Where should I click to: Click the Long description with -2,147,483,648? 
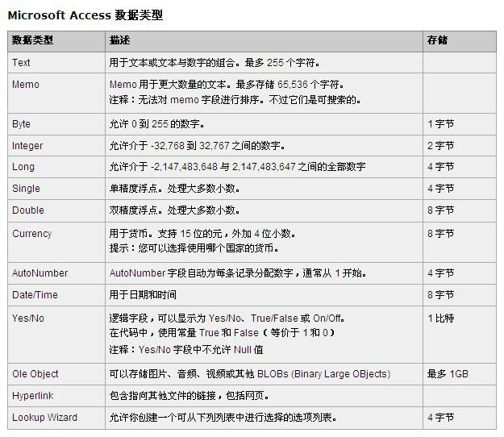pyautogui.click(x=237, y=167)
